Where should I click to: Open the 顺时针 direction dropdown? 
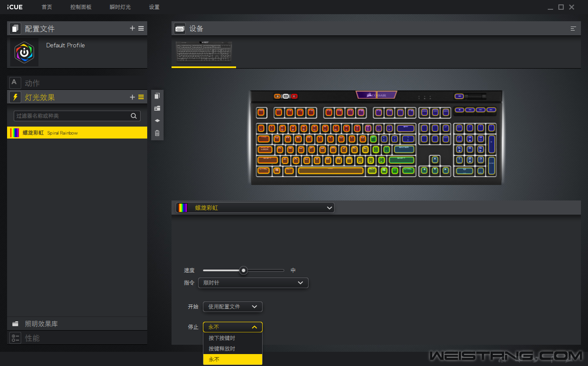253,283
